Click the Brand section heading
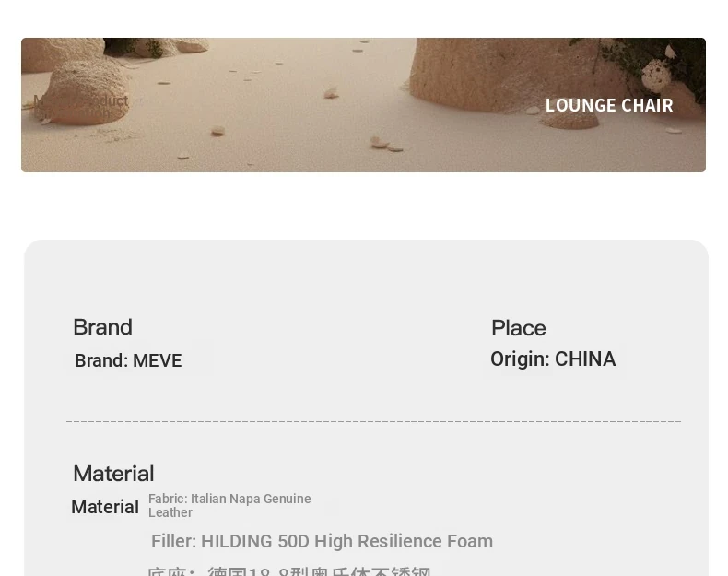Image resolution: width=728 pixels, height=576 pixels. coord(102,327)
